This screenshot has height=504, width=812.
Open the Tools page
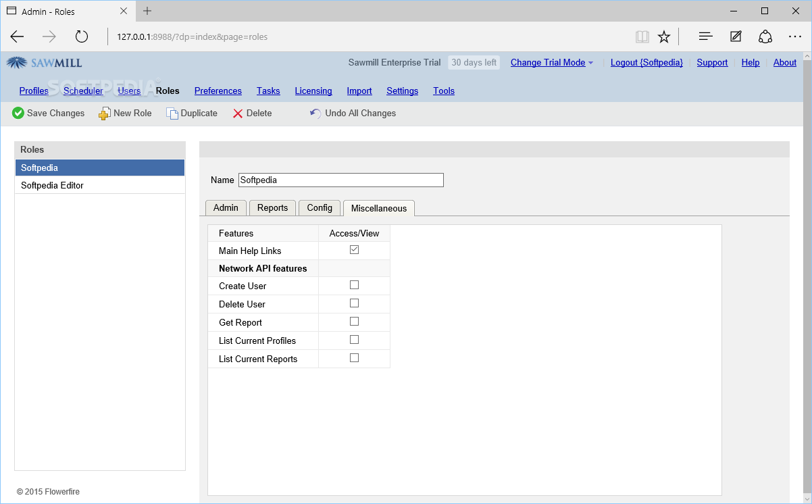pos(444,91)
